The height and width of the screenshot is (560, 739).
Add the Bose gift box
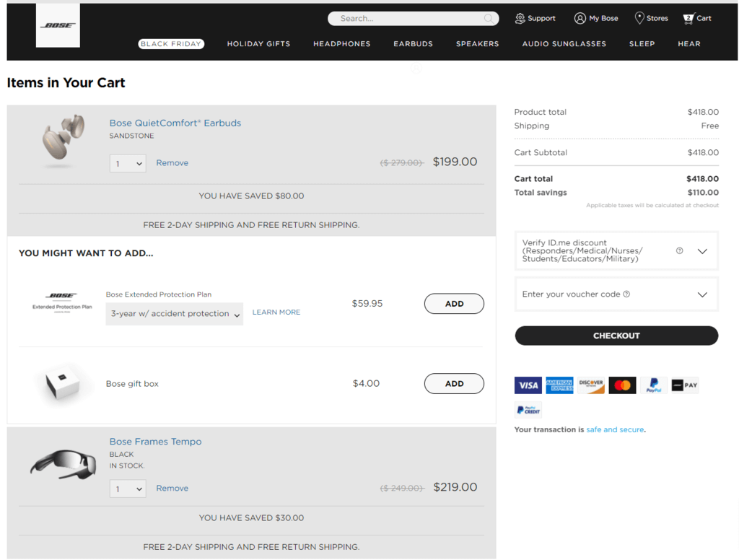coord(454,384)
